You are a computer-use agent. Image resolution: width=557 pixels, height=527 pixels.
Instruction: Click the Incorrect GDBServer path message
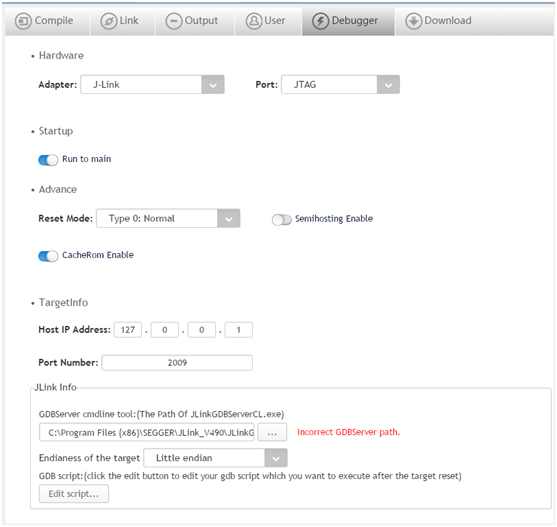click(348, 432)
